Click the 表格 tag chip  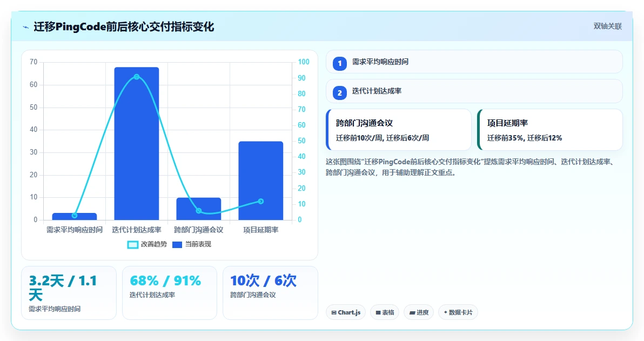(385, 312)
